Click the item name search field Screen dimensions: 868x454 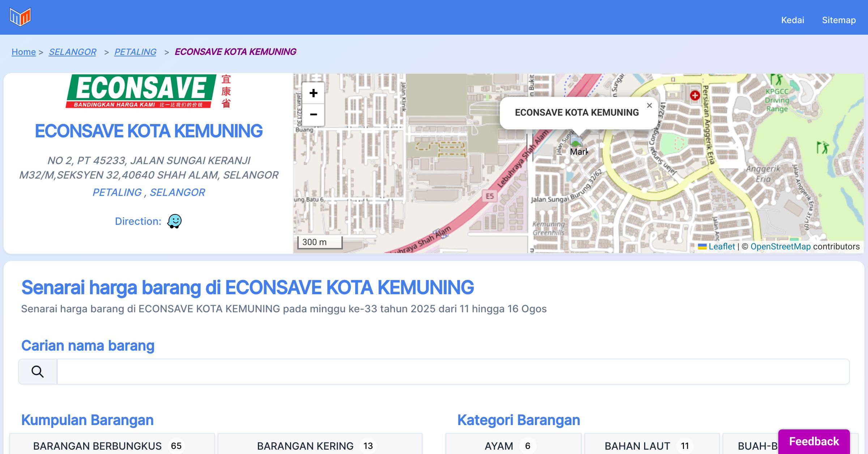[x=453, y=372]
